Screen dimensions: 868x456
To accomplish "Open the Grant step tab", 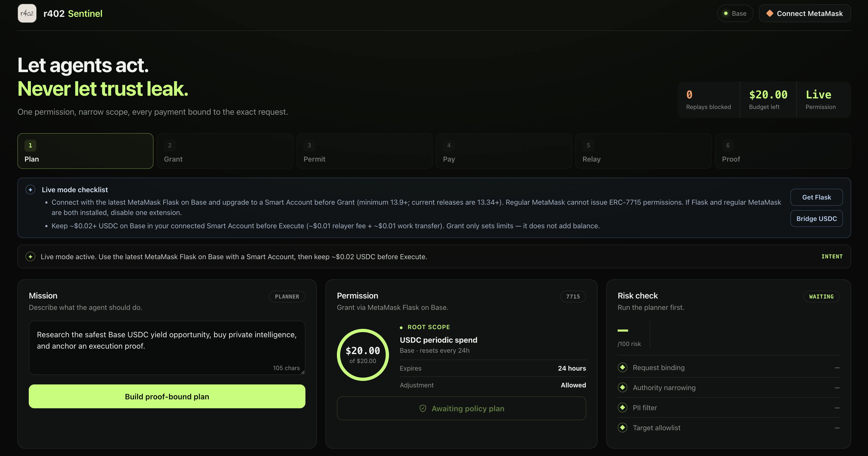I will pos(225,151).
